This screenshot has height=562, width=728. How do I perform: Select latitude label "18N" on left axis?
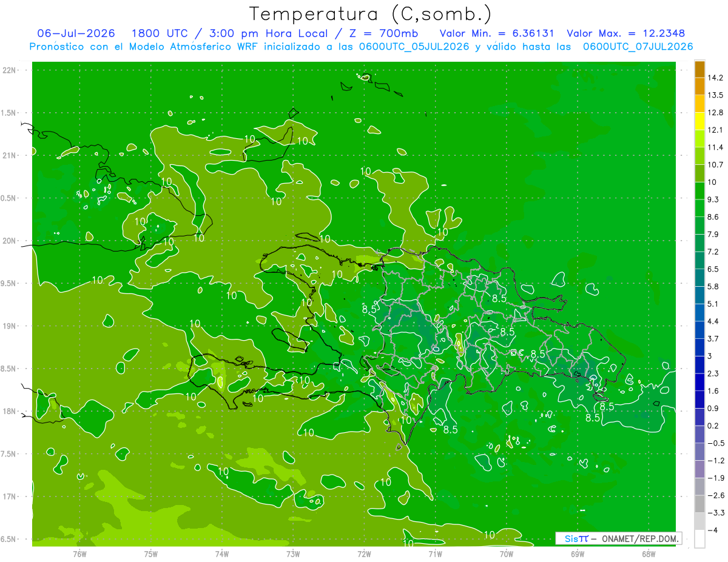[x=10, y=412]
